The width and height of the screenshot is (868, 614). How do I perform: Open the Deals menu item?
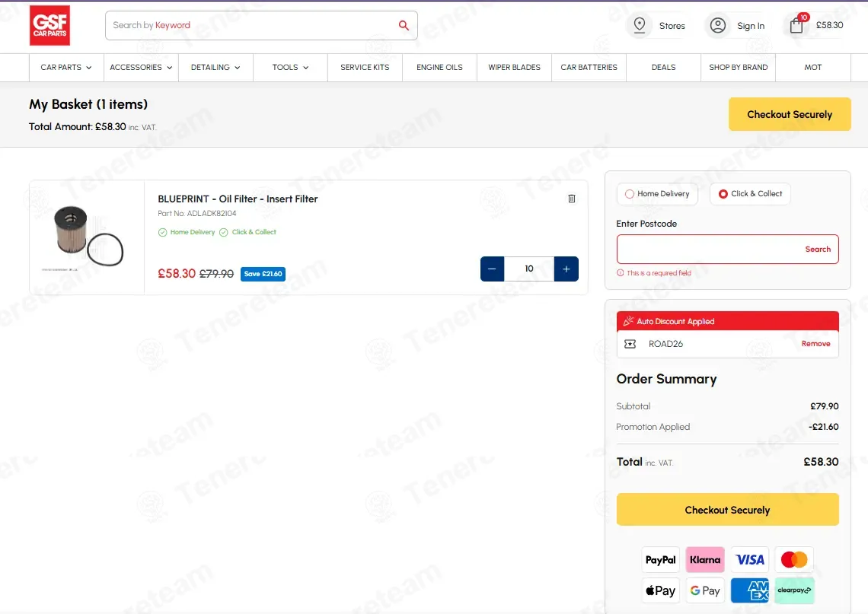coord(664,68)
